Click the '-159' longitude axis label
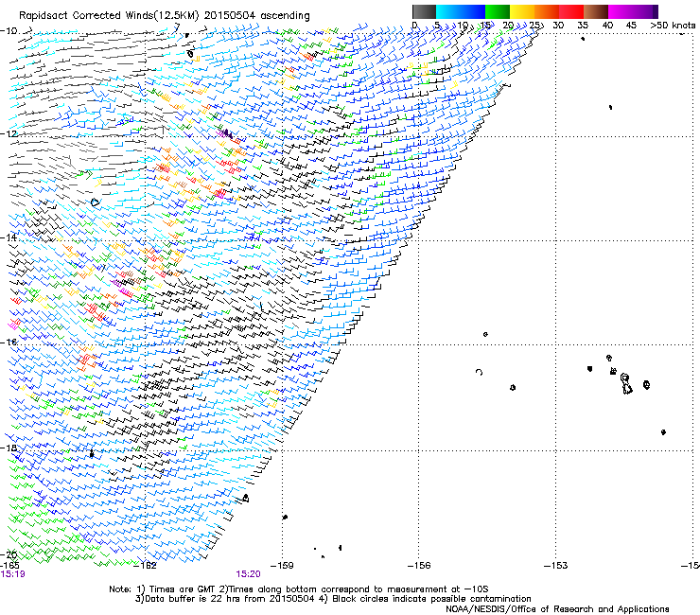This screenshot has height=615, width=700. click(x=283, y=566)
